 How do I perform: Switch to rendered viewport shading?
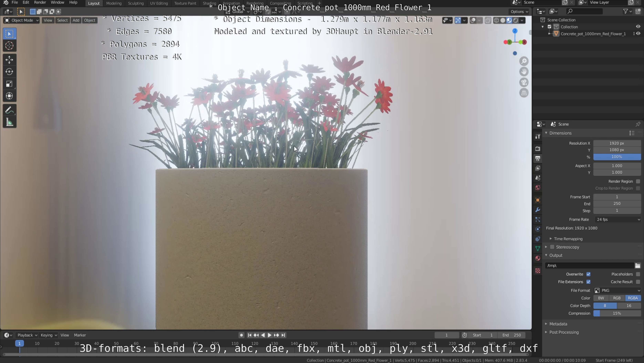[516, 20]
